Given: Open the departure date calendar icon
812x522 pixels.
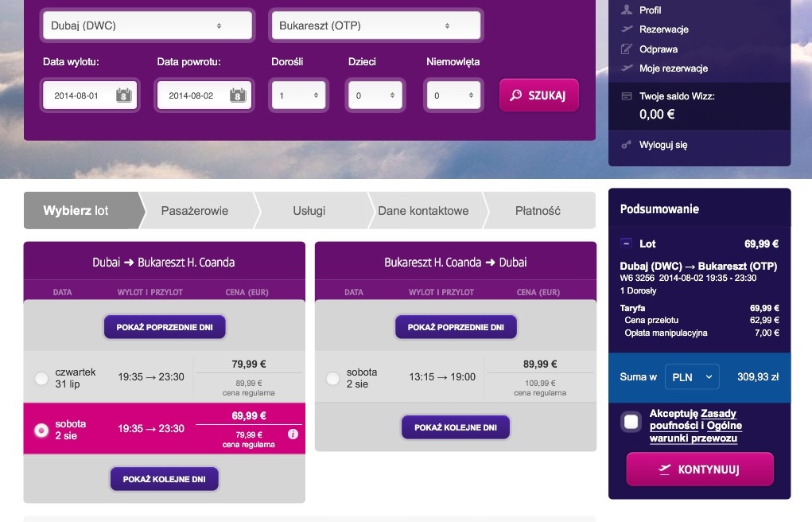Looking at the screenshot, I should point(124,95).
